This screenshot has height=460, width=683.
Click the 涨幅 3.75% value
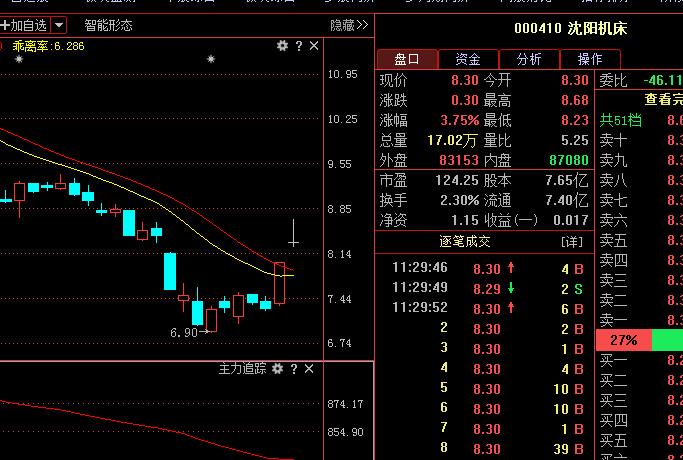460,120
